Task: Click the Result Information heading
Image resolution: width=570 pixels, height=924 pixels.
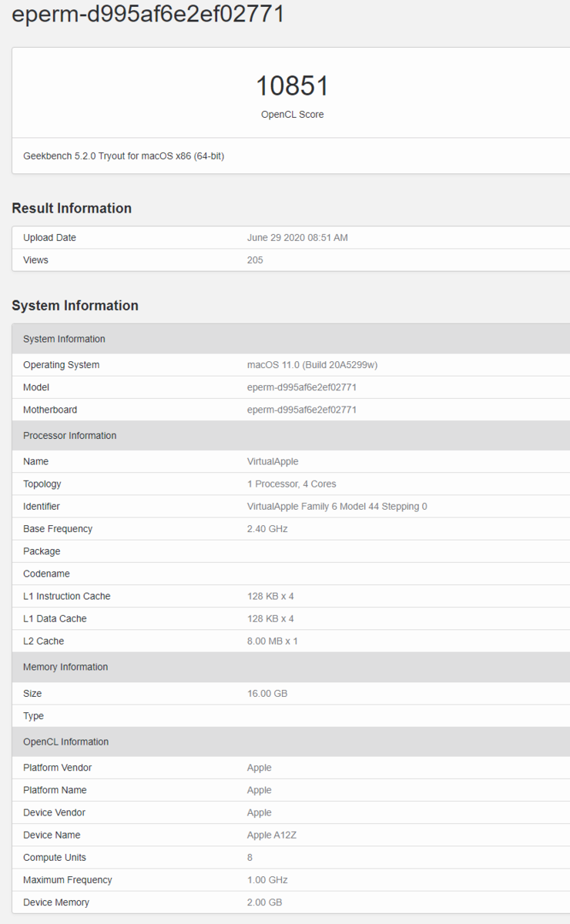Action: coord(72,208)
